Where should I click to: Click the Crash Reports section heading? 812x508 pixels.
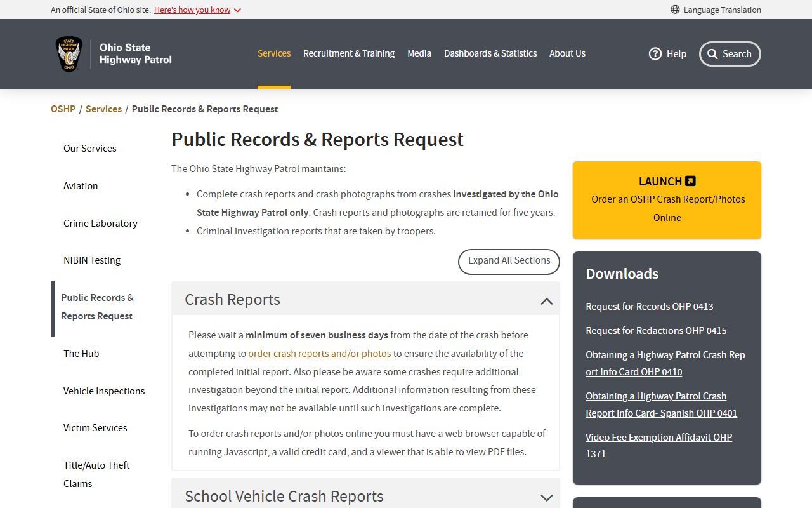click(x=232, y=300)
